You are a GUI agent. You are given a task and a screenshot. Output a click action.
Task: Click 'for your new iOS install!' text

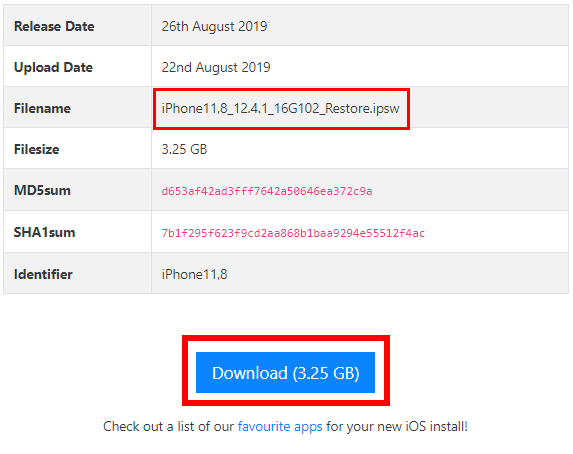(397, 427)
